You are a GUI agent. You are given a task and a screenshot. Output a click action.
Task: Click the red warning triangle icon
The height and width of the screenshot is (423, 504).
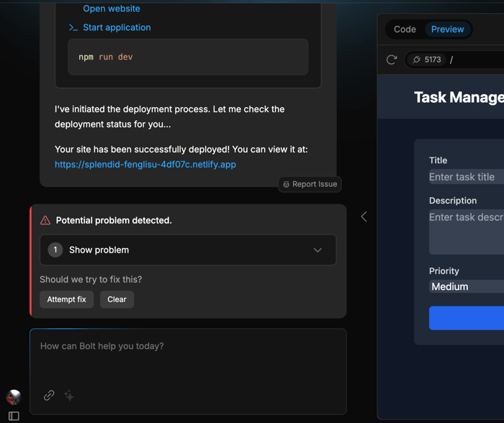click(x=45, y=221)
